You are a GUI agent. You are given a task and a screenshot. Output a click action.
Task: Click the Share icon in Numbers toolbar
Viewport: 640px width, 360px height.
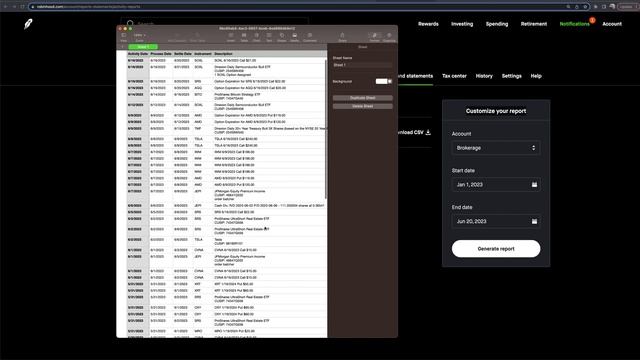click(342, 37)
